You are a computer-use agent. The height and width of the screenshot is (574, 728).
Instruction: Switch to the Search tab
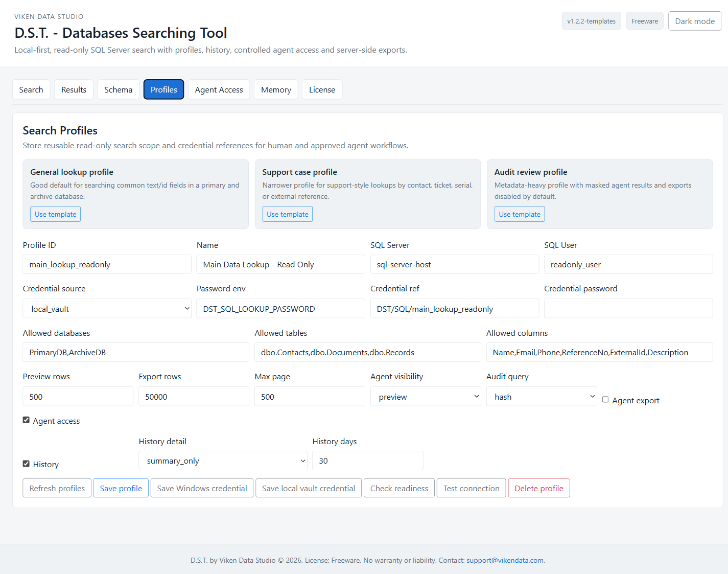(31, 89)
